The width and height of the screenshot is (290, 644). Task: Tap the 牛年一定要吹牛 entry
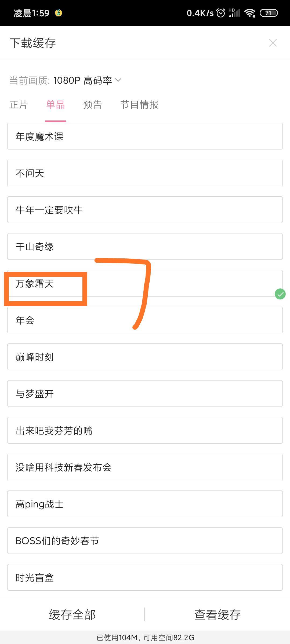point(145,210)
